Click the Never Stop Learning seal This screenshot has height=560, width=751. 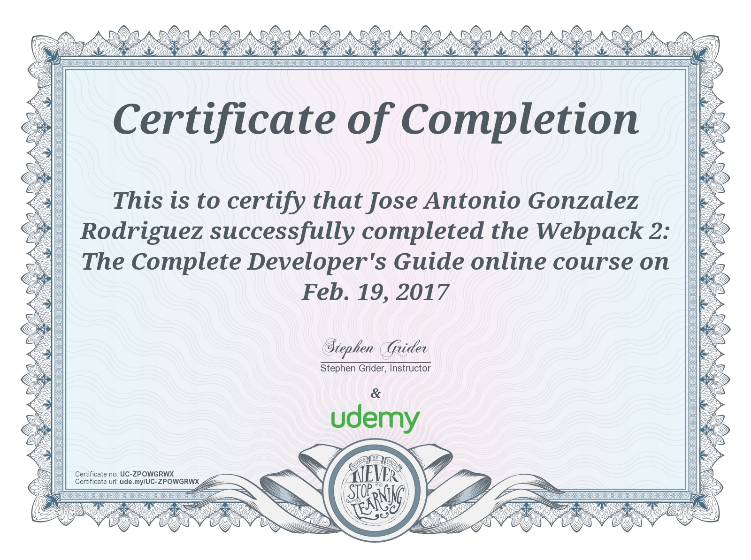click(375, 489)
